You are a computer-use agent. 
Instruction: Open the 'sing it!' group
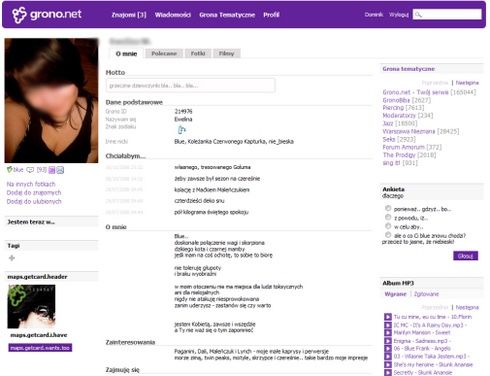pos(391,163)
